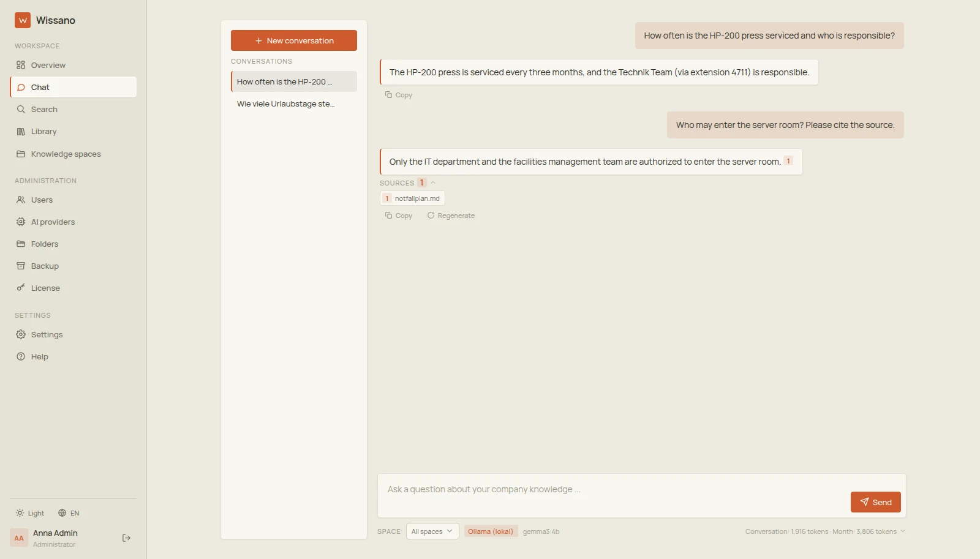Click the sources count badge
The height and width of the screenshot is (559, 980).
422,182
